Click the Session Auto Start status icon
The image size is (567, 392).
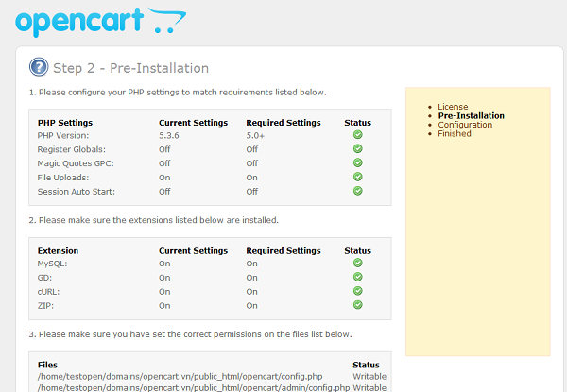tap(357, 191)
